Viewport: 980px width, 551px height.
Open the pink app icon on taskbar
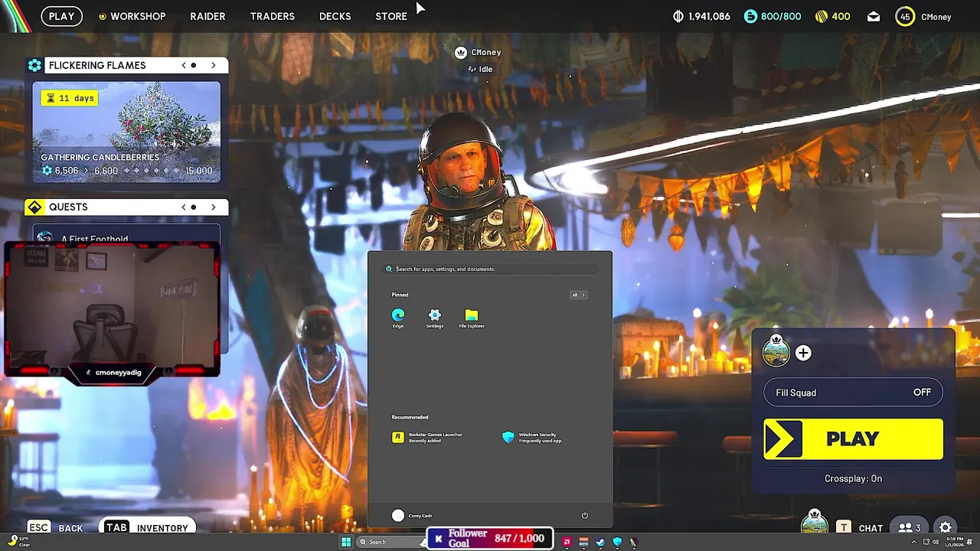[567, 542]
